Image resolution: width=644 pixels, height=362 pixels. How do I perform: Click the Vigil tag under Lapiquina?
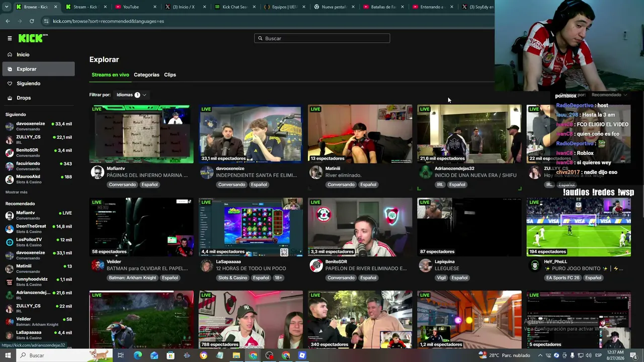click(x=441, y=278)
